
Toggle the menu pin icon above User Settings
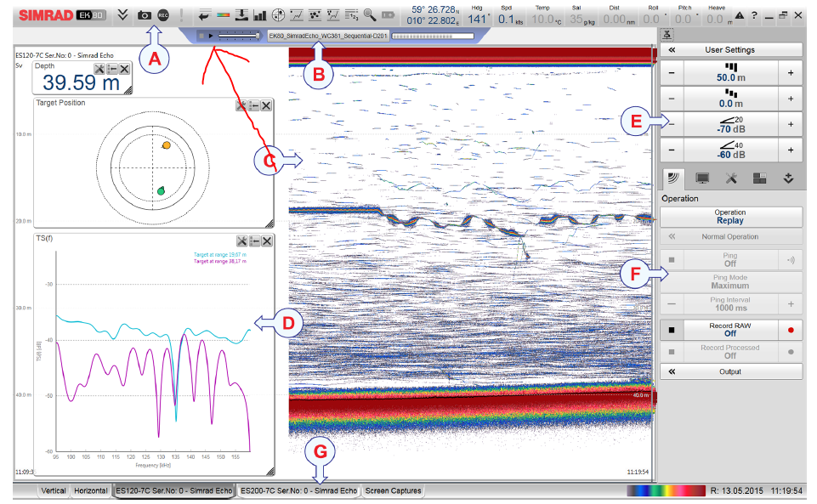(x=667, y=35)
